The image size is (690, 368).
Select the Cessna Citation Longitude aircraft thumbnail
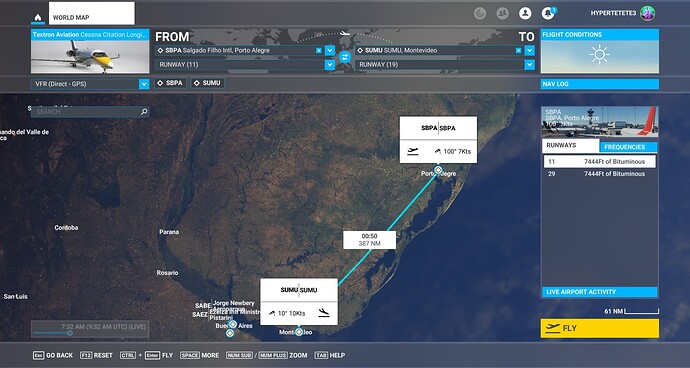coord(90,51)
